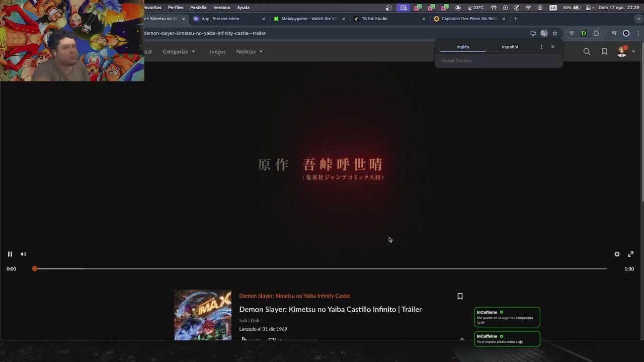644x362 pixels.
Task: Open the Crunchyroll search icon
Action: click(x=587, y=51)
